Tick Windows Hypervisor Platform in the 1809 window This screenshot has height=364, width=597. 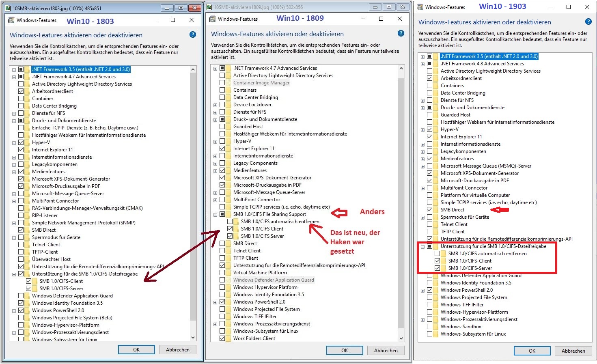222,287
